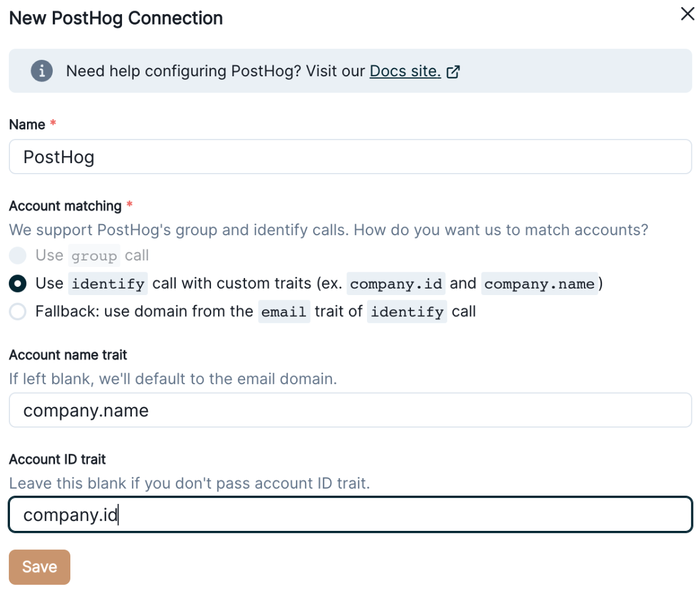Viewport: 700px width, 596px height.
Task: Select identify call with custom traits radio
Action: (x=18, y=284)
